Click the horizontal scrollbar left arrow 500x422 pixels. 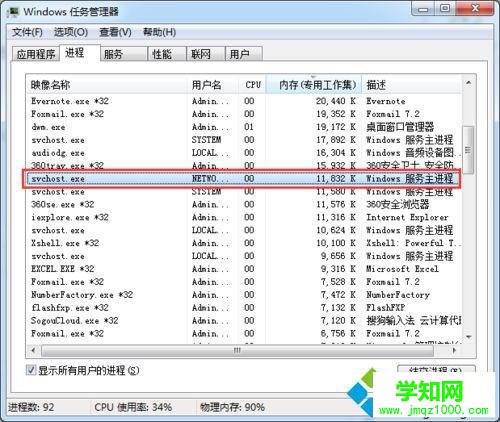(x=33, y=350)
